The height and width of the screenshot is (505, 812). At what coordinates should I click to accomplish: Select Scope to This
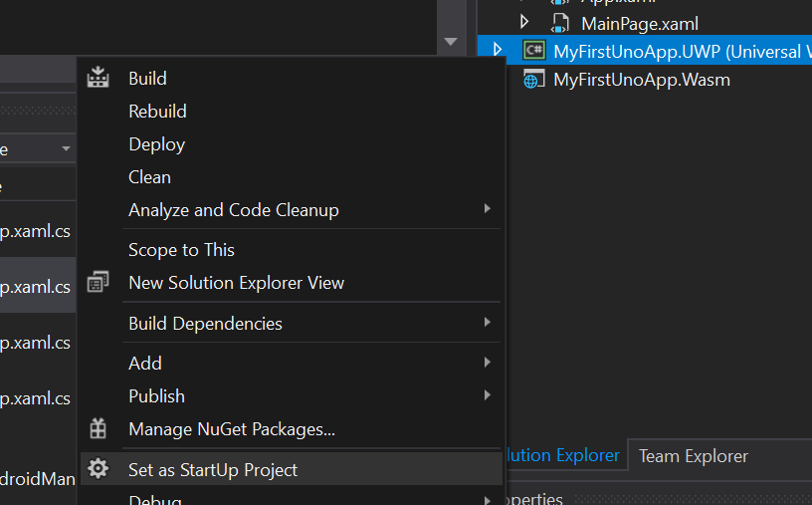point(290,250)
